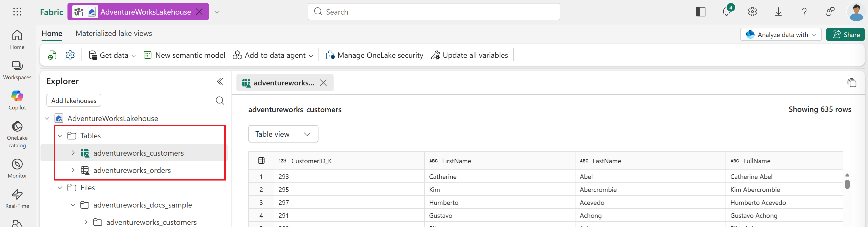Open the notifications bell
Screen dimensions: 868x227
click(x=727, y=12)
